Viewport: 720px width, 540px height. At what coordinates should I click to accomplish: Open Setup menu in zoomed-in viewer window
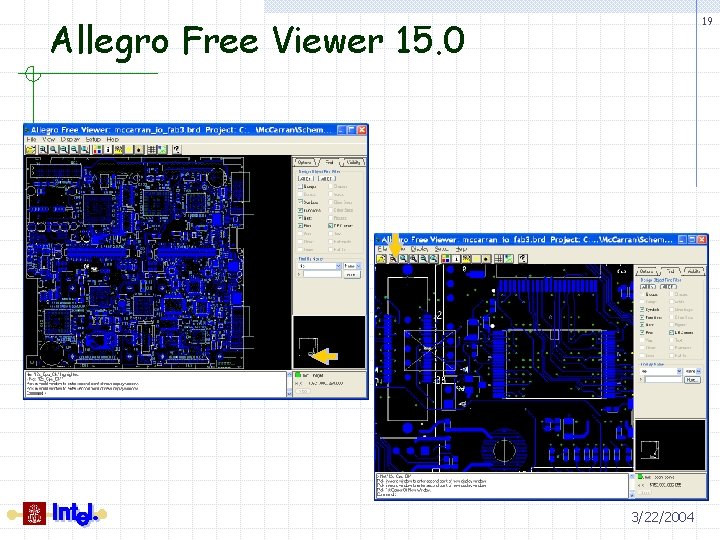click(441, 249)
